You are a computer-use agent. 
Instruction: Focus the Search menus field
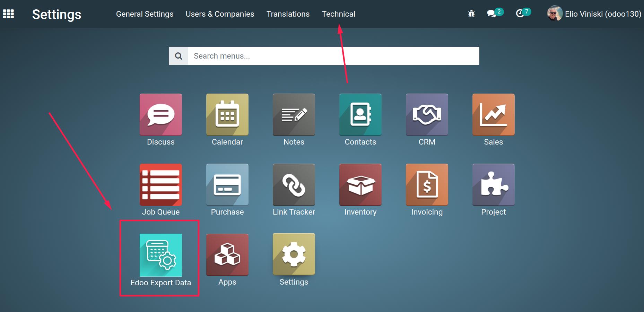[x=333, y=56]
